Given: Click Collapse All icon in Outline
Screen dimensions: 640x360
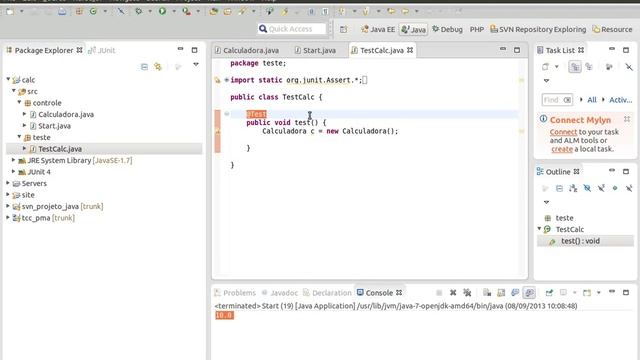Looking at the screenshot, I should (x=559, y=188).
